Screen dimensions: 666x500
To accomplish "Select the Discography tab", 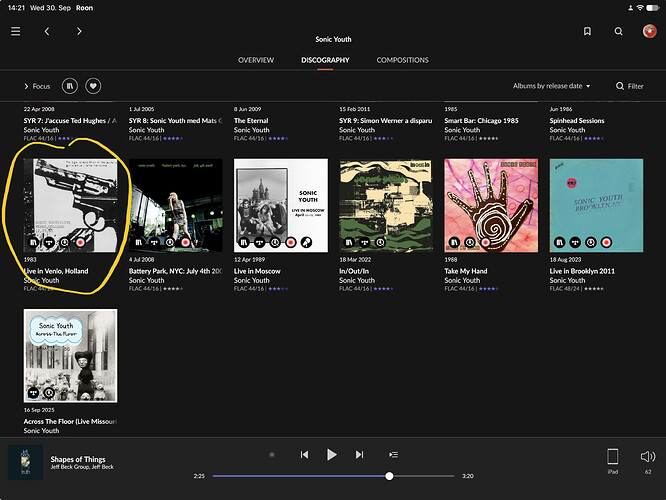I will [325, 60].
